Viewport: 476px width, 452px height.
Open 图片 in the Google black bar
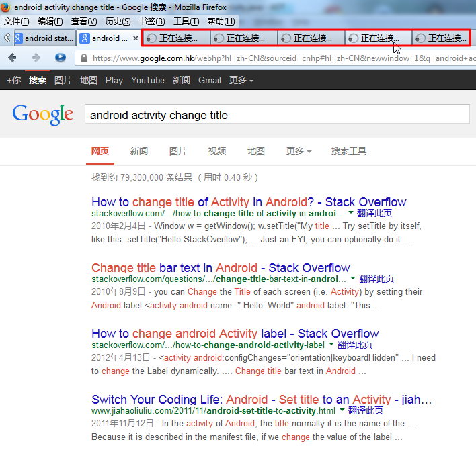coord(63,80)
